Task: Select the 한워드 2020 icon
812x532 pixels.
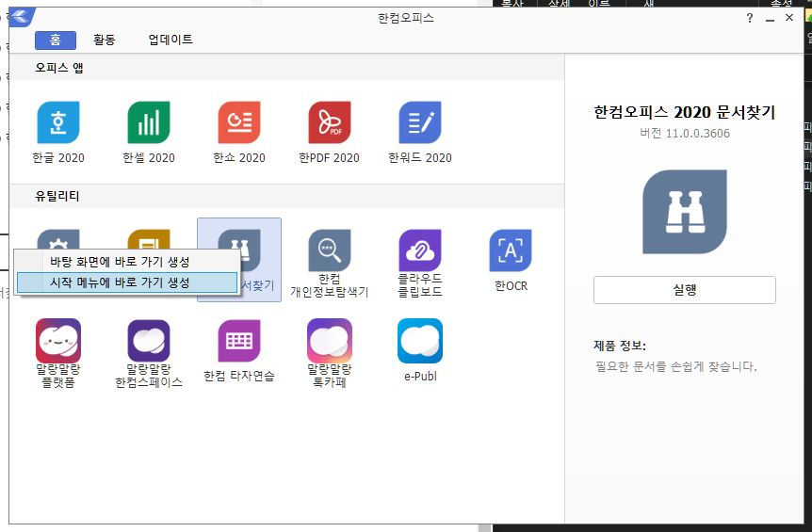Action: point(420,122)
